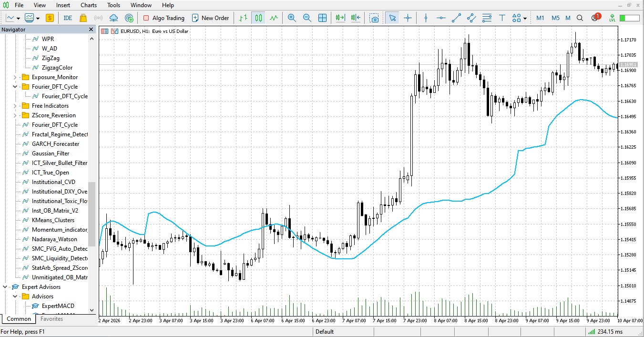Screen dimensions: 644x337
Task: Activate the vertical line drawing tool
Action: coord(426,18)
